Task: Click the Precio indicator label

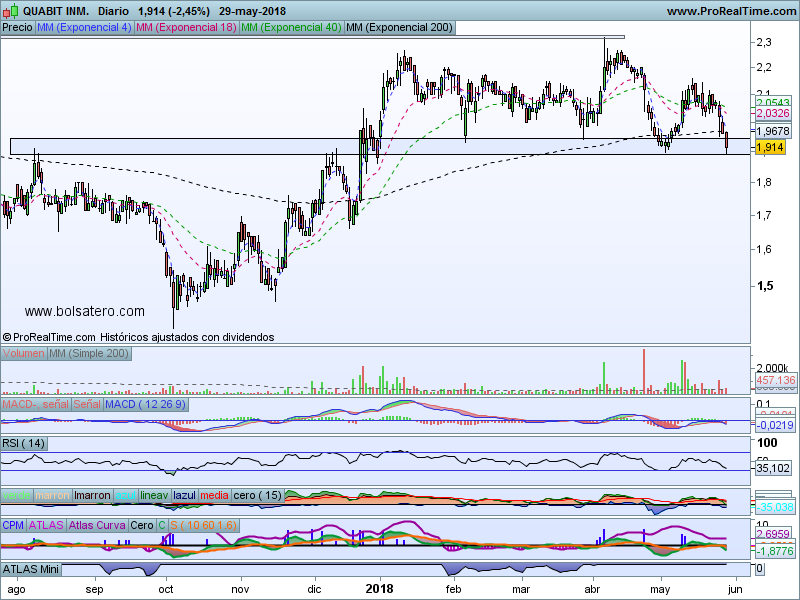Action: pos(17,28)
